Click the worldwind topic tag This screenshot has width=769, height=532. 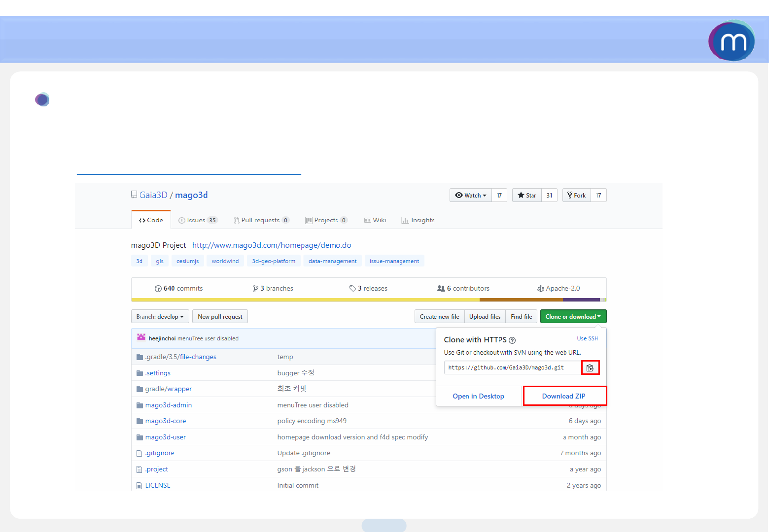coord(225,261)
